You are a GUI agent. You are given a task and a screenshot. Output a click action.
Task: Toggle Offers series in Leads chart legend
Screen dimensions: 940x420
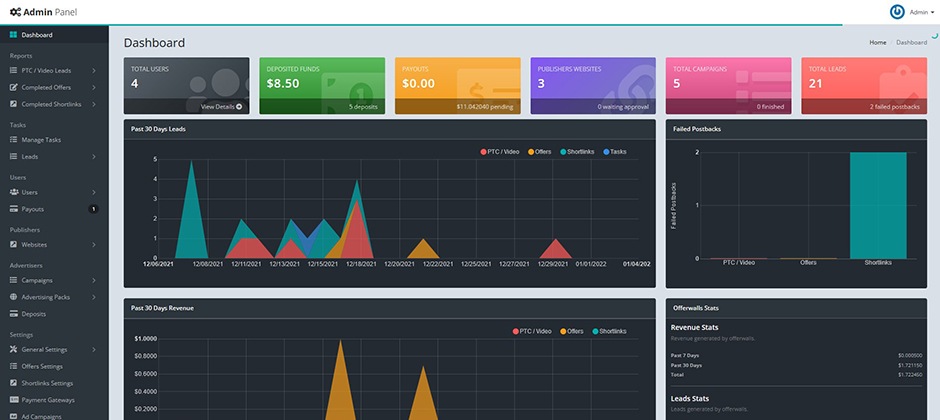[x=540, y=152]
